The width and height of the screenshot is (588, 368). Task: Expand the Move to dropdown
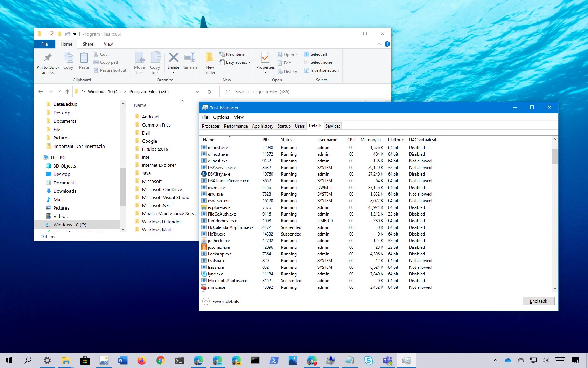pyautogui.click(x=140, y=63)
